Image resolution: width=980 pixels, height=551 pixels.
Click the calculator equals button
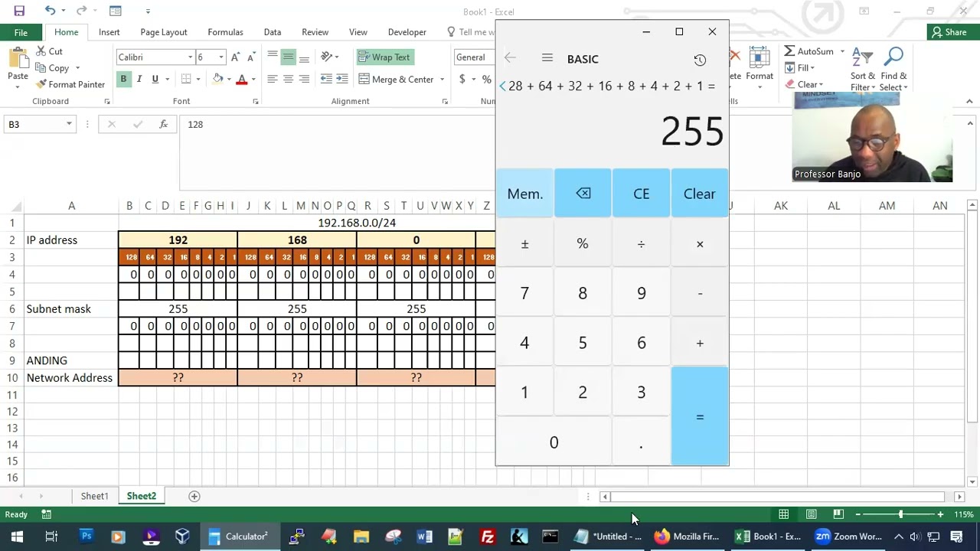[x=700, y=416]
